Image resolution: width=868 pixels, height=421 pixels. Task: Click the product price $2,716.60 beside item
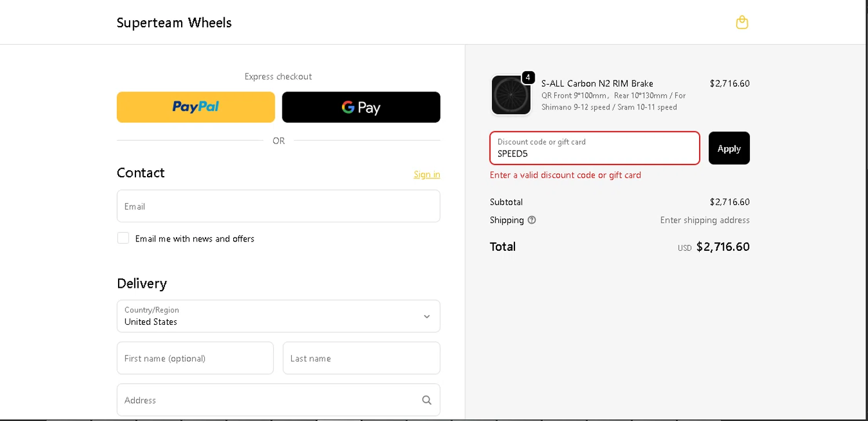(x=730, y=83)
